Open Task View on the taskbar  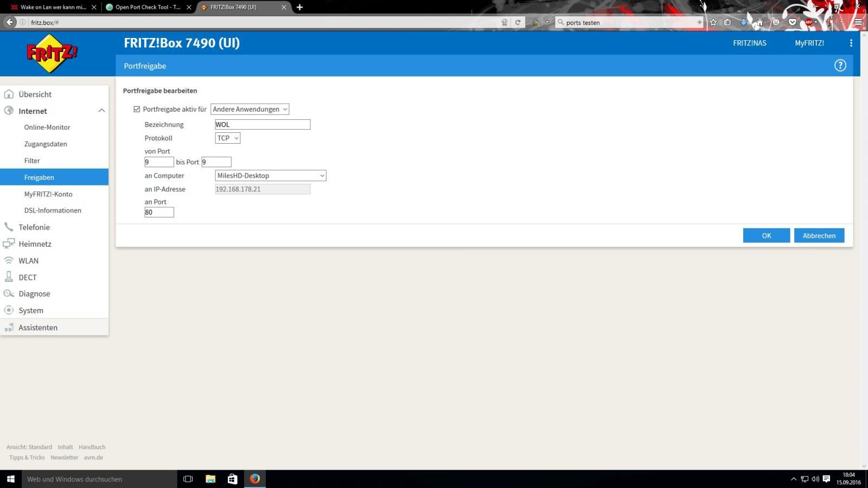[x=188, y=479]
